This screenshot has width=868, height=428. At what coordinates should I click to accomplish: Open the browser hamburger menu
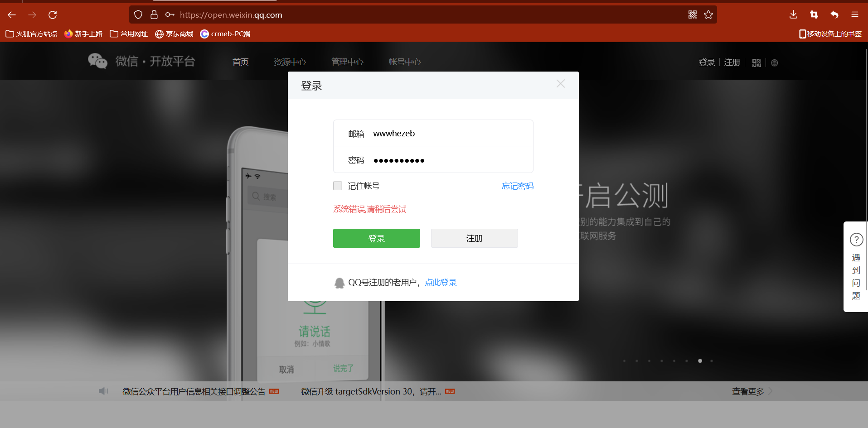[855, 15]
